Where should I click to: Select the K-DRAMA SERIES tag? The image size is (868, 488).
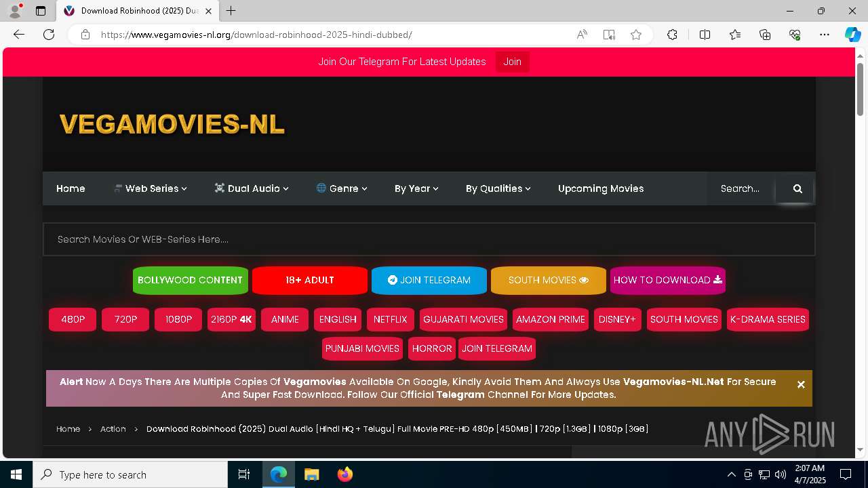click(768, 319)
